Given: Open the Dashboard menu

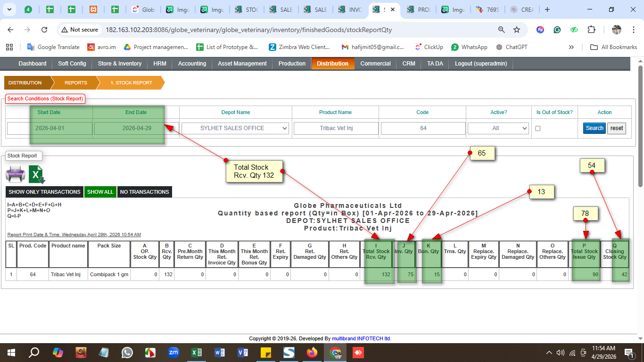Looking at the screenshot, I should click(33, 64).
